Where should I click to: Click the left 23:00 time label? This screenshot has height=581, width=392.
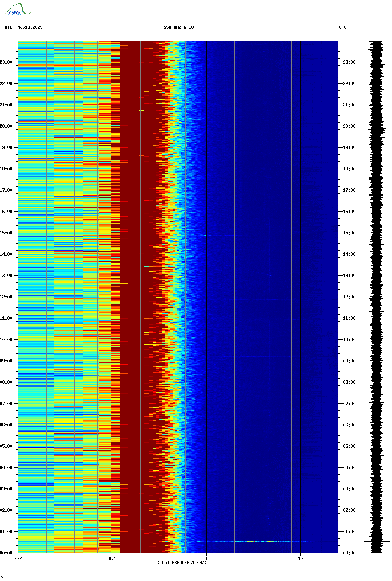[x=6, y=62]
